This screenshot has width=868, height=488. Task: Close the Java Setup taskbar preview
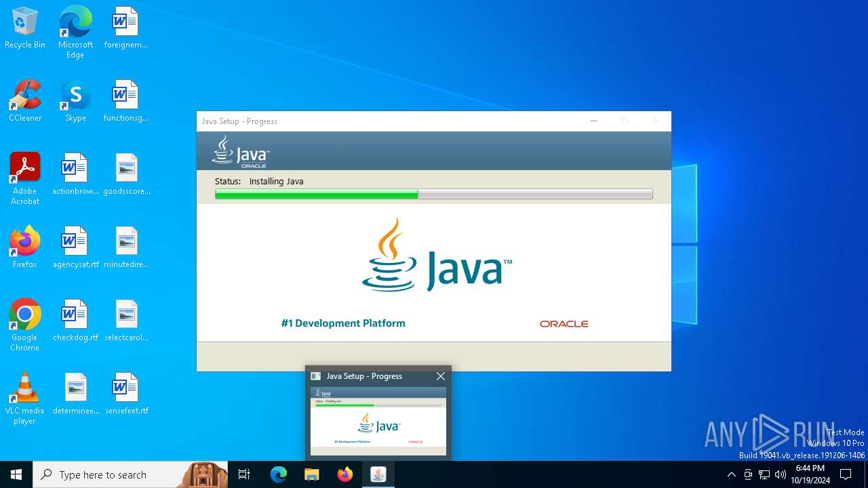click(x=441, y=376)
